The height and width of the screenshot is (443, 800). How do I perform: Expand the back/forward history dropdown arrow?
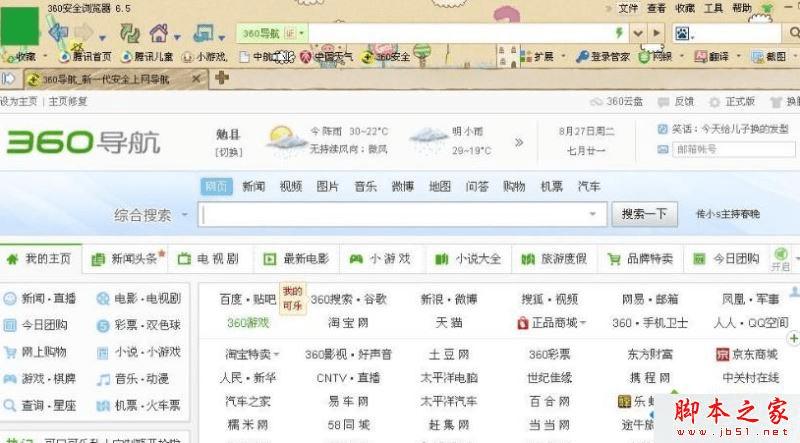click(x=103, y=38)
